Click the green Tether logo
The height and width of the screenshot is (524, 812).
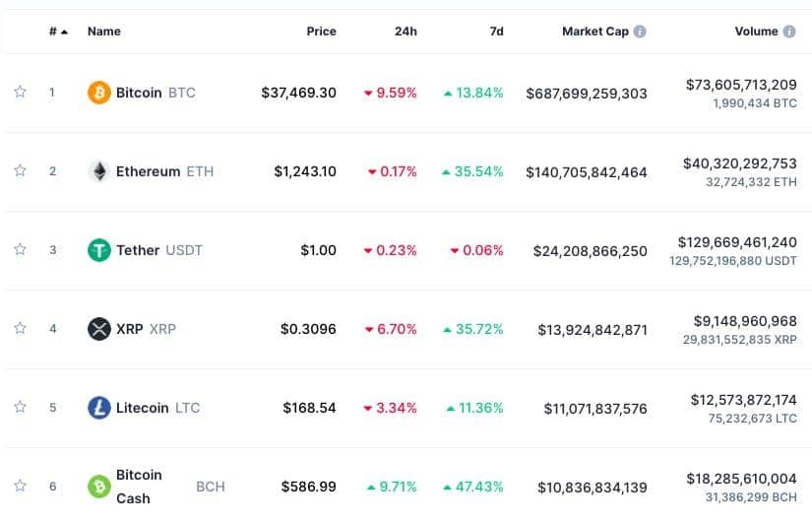click(x=98, y=250)
